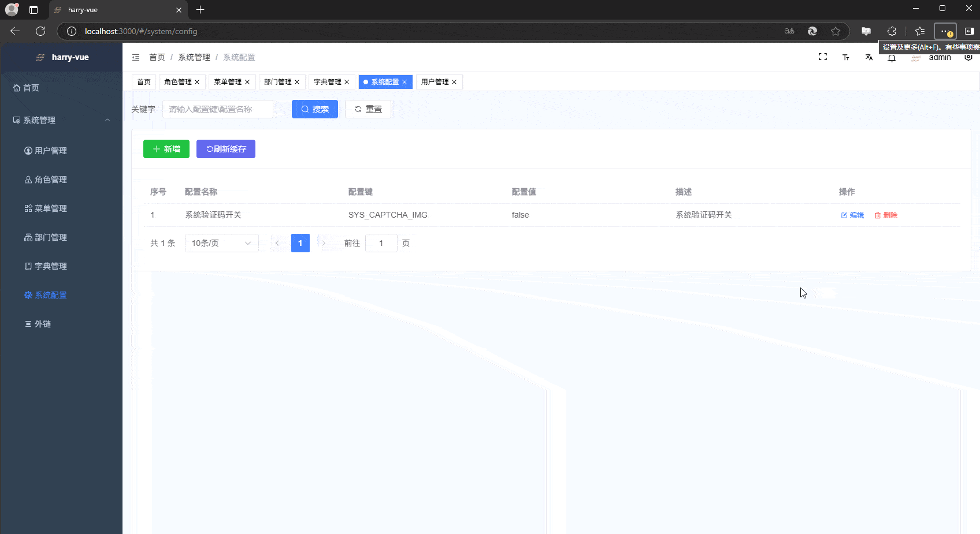980x534 pixels.
Task: Open 部门管理 in sidebar
Action: pyautogui.click(x=61, y=237)
